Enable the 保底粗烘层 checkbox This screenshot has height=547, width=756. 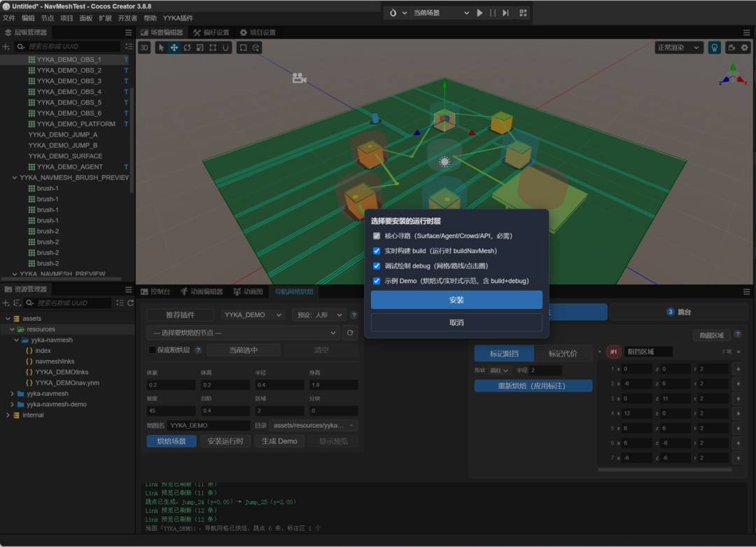pos(153,349)
